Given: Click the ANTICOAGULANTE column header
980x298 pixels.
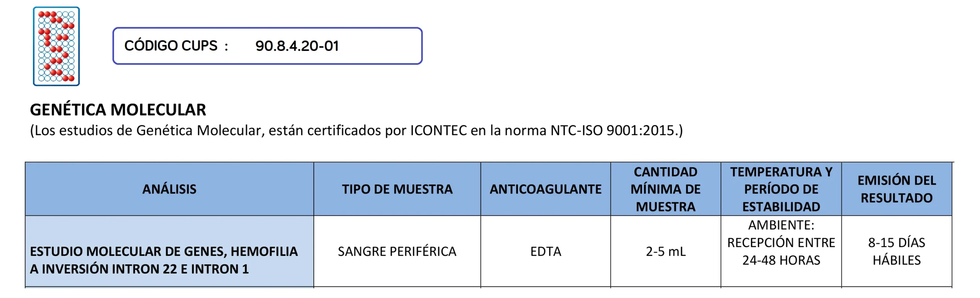Looking at the screenshot, I should pyautogui.click(x=546, y=189).
